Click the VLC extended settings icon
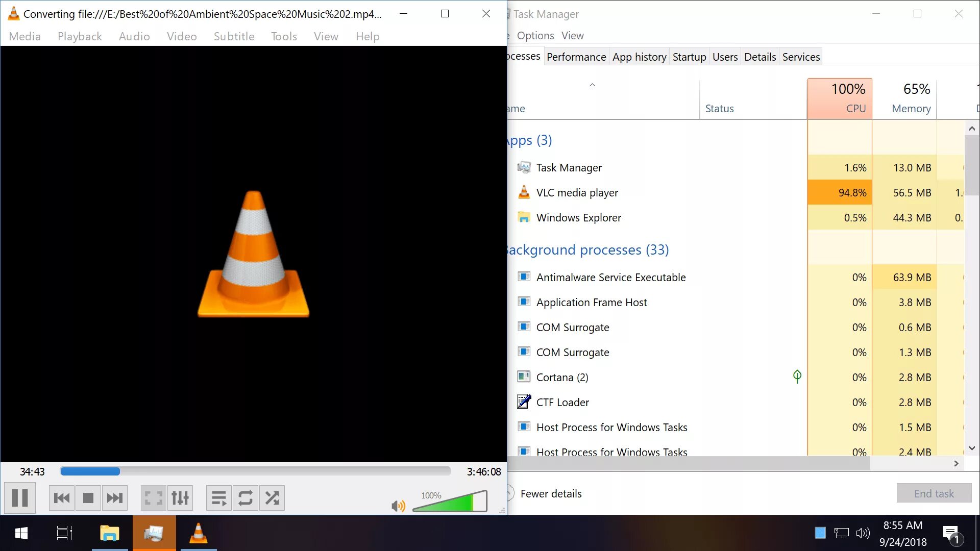 [x=179, y=498]
